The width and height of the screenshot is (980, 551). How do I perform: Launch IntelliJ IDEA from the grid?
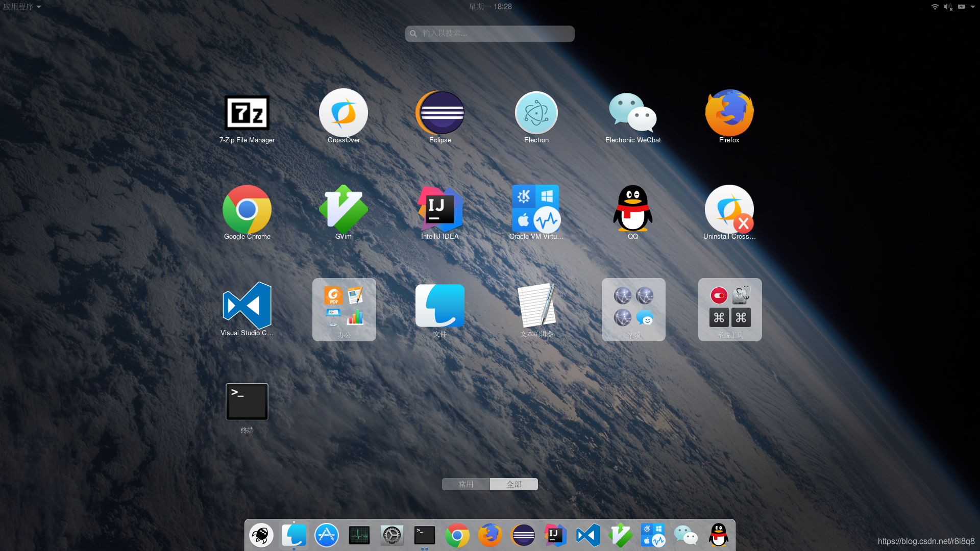coord(440,209)
